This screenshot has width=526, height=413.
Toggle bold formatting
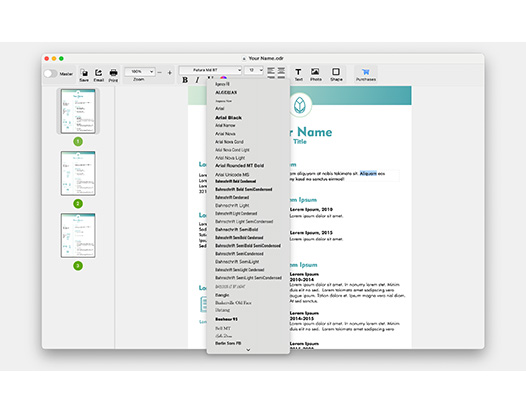pos(185,80)
